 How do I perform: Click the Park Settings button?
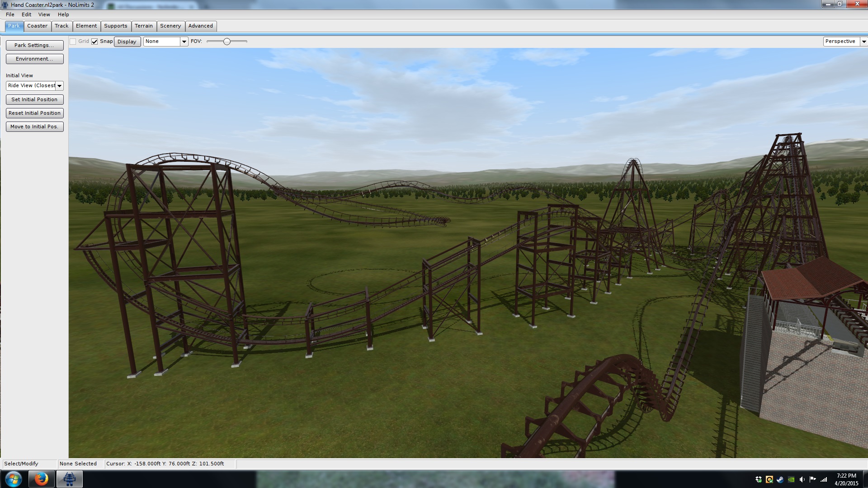pyautogui.click(x=34, y=45)
